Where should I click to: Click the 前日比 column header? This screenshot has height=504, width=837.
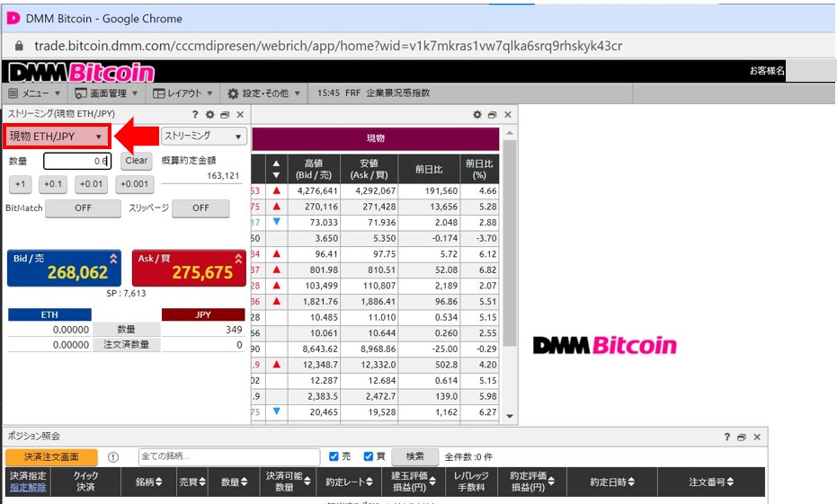429,169
